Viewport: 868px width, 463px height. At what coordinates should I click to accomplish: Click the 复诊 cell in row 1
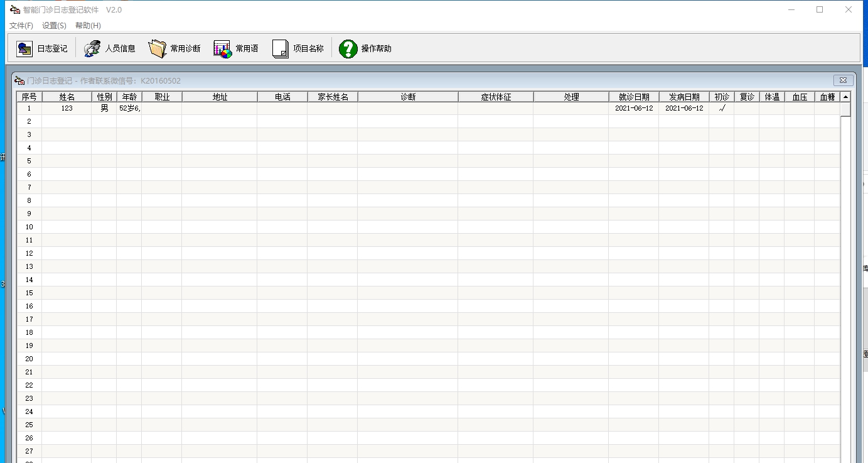point(747,108)
